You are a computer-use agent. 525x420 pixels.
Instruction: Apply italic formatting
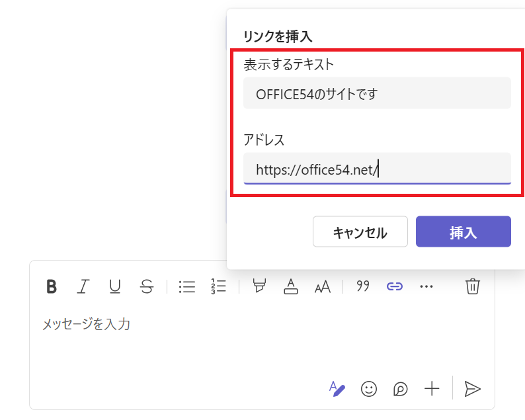(x=83, y=286)
